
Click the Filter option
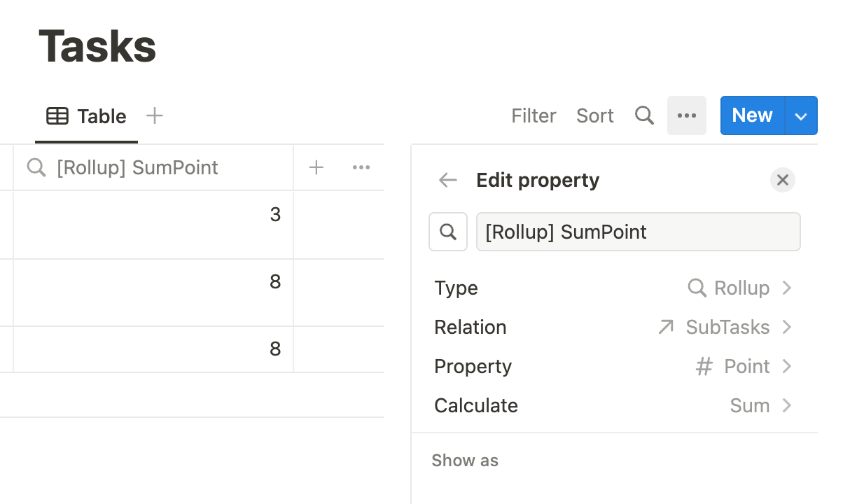(534, 115)
